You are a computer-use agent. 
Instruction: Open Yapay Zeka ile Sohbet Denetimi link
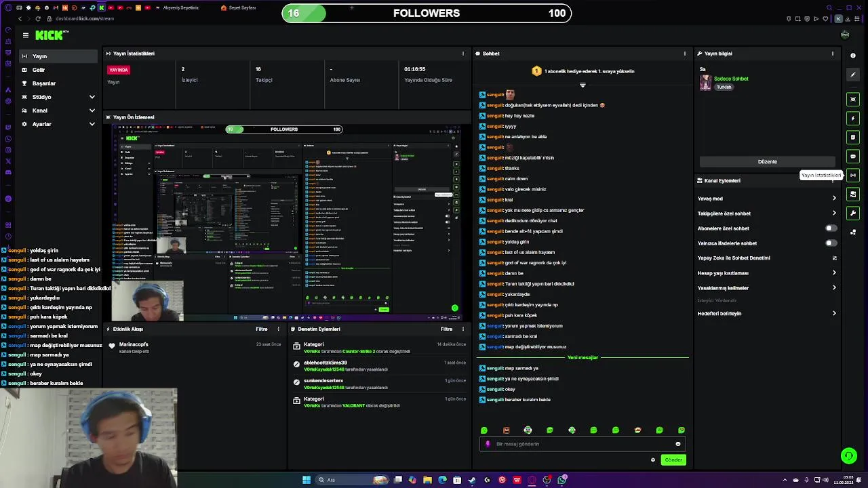coord(767,258)
